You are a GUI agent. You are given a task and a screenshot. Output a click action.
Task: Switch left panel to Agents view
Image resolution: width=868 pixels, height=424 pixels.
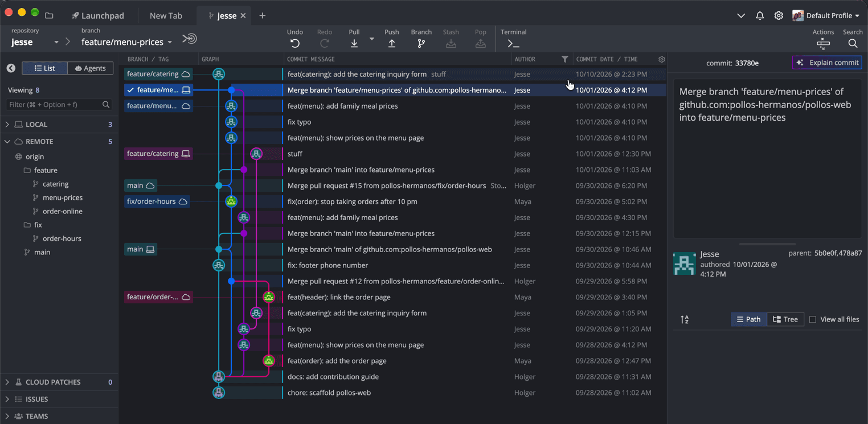click(x=90, y=68)
